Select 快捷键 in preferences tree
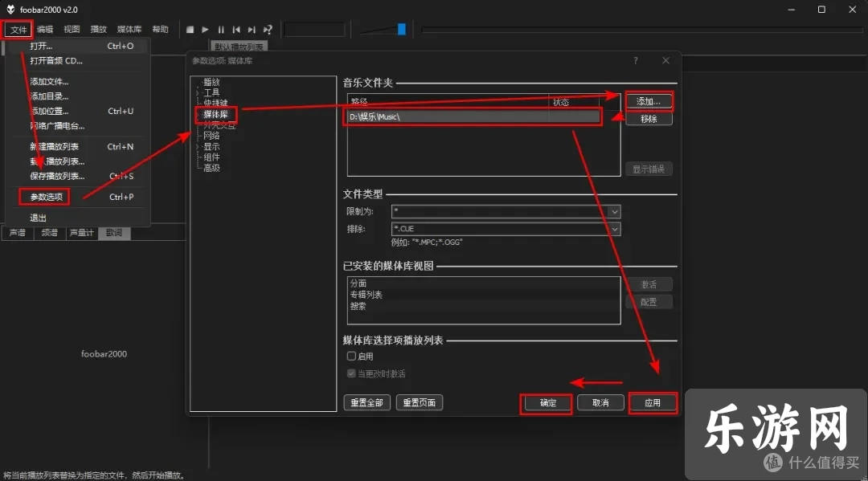This screenshot has width=868, height=481. point(215,104)
